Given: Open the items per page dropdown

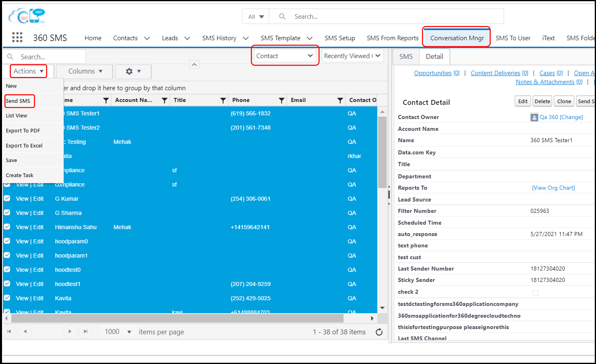Looking at the screenshot, I should 118,332.
